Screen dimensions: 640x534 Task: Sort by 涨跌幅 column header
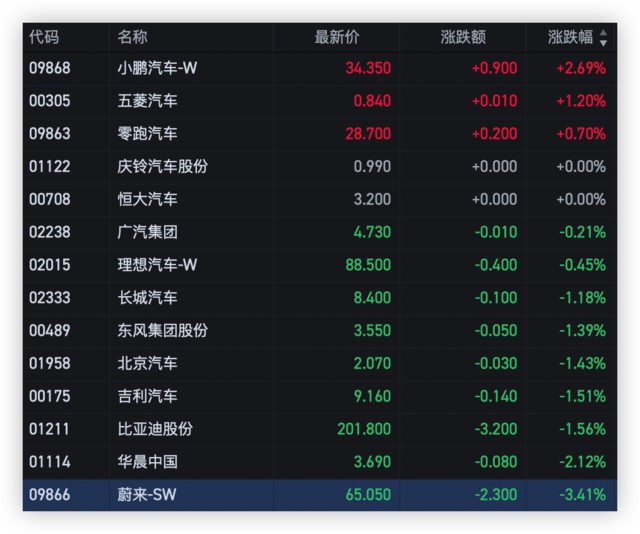(x=570, y=38)
